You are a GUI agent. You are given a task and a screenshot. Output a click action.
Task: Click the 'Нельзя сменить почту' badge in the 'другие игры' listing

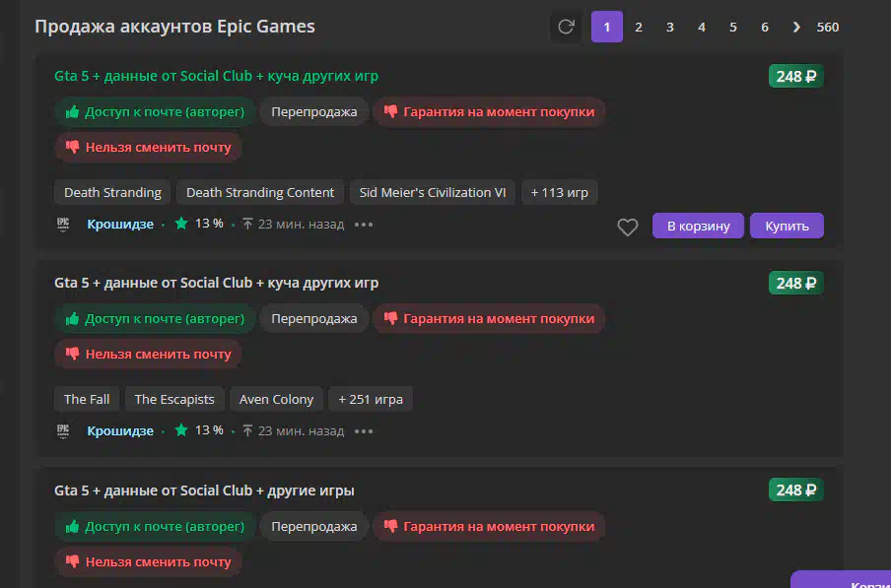148,561
